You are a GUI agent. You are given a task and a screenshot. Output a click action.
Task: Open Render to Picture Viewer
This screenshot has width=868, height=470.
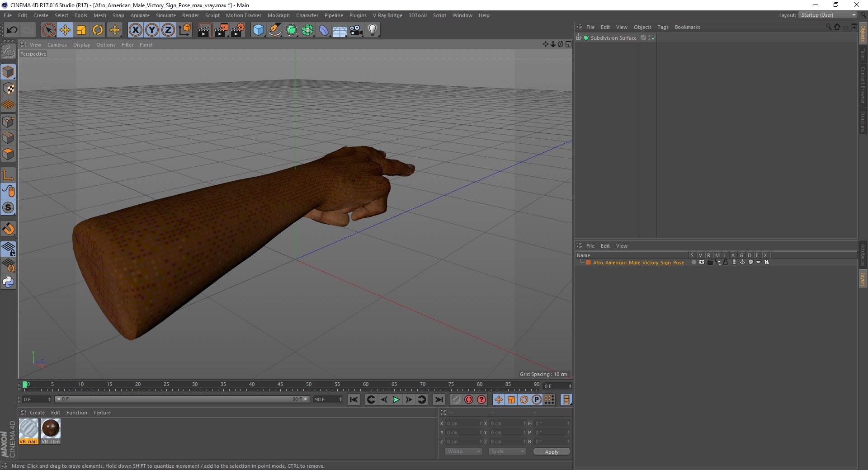point(221,30)
